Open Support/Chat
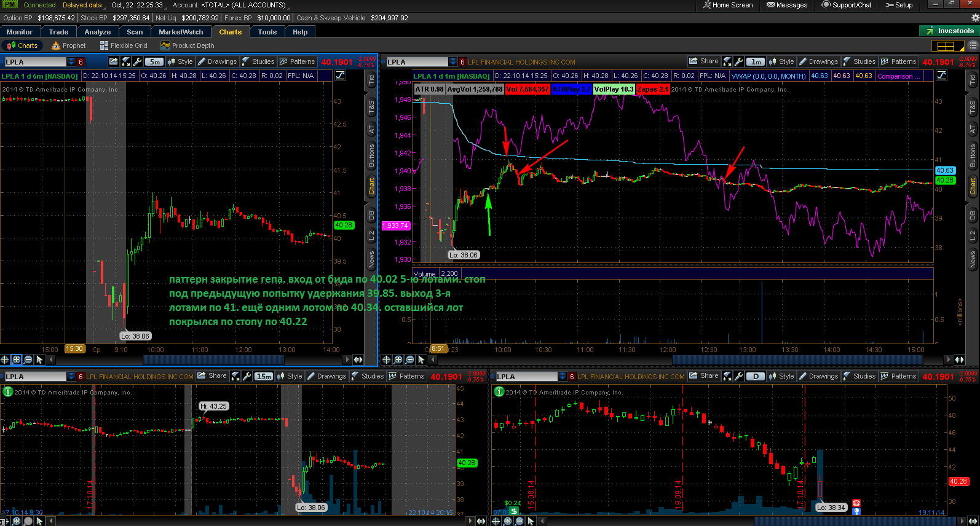Viewport: 980px width, 526px height. 847,5
